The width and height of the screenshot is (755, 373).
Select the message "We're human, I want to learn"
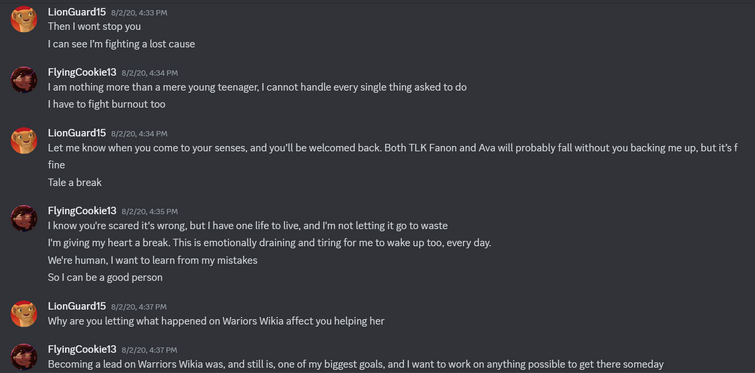click(153, 260)
